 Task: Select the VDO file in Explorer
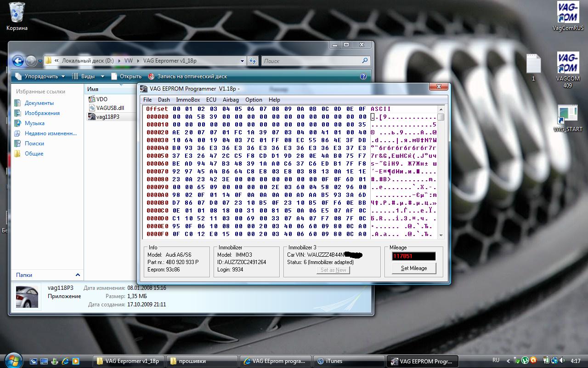coord(97,99)
